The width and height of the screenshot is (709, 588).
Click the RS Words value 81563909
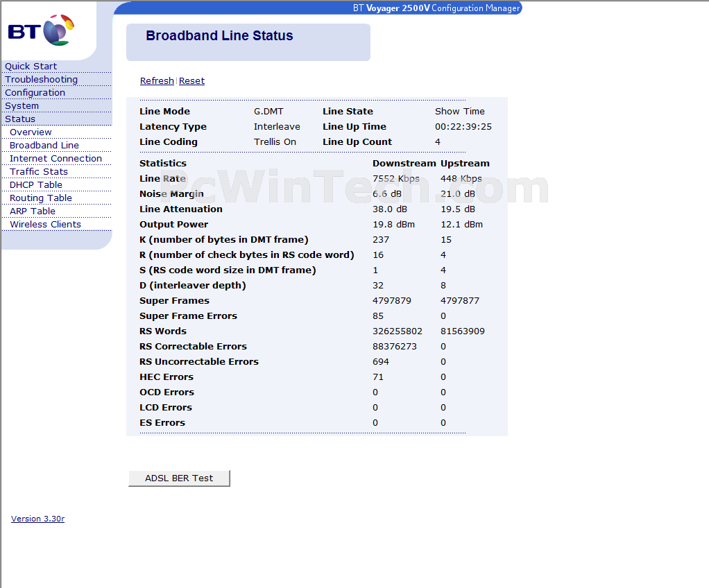pyautogui.click(x=463, y=331)
